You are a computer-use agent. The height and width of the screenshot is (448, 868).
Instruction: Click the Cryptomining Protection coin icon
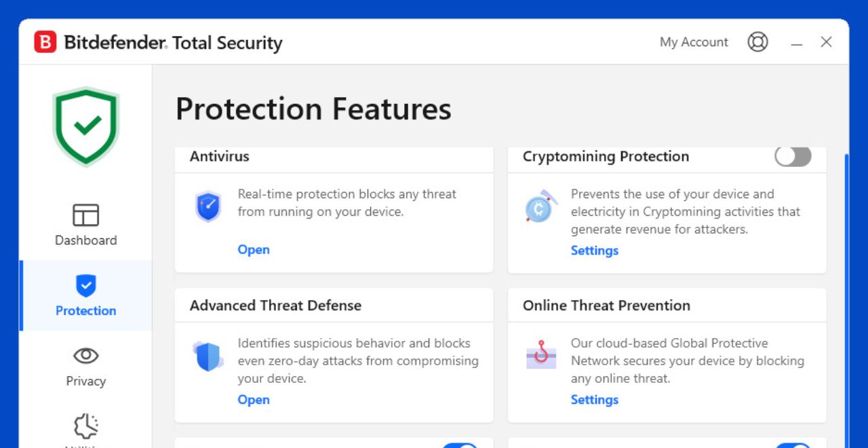pyautogui.click(x=541, y=207)
